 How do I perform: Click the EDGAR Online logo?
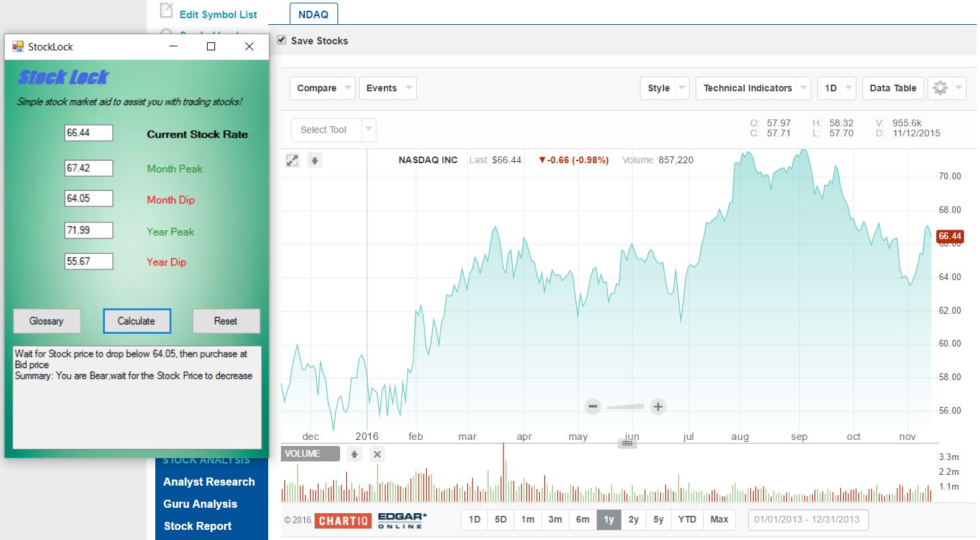point(402,520)
